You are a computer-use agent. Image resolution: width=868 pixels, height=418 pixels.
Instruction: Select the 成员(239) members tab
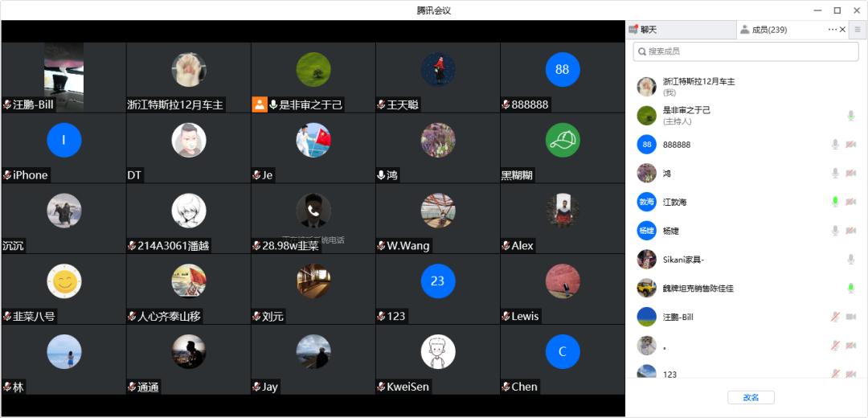[764, 30]
